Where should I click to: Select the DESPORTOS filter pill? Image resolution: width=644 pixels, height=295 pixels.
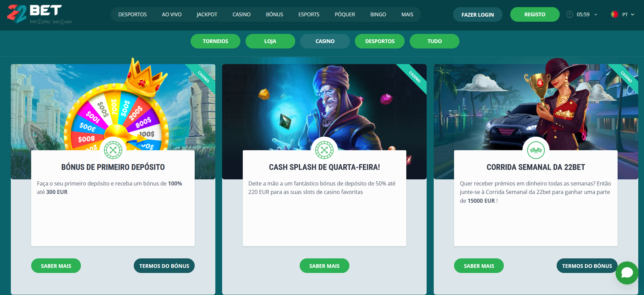pyautogui.click(x=380, y=41)
